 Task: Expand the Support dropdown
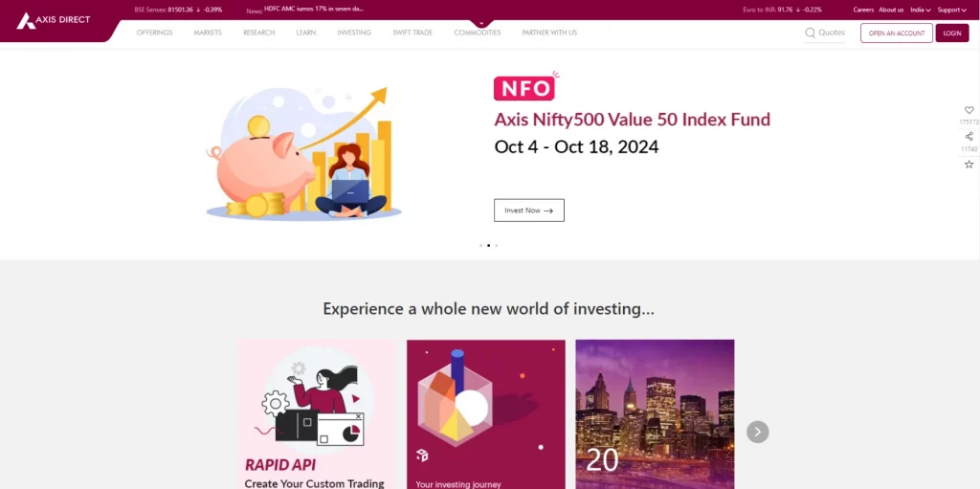click(952, 10)
